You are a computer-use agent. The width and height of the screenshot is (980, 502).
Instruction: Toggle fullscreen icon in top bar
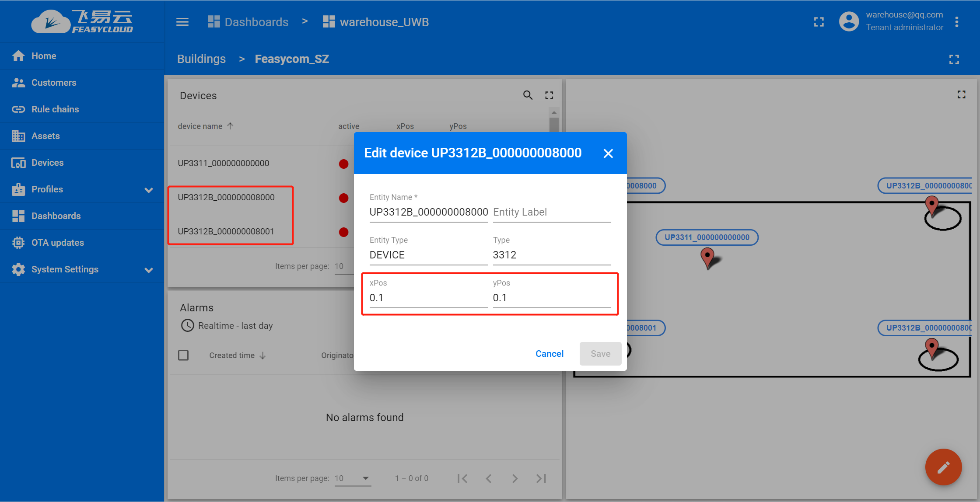(x=819, y=22)
